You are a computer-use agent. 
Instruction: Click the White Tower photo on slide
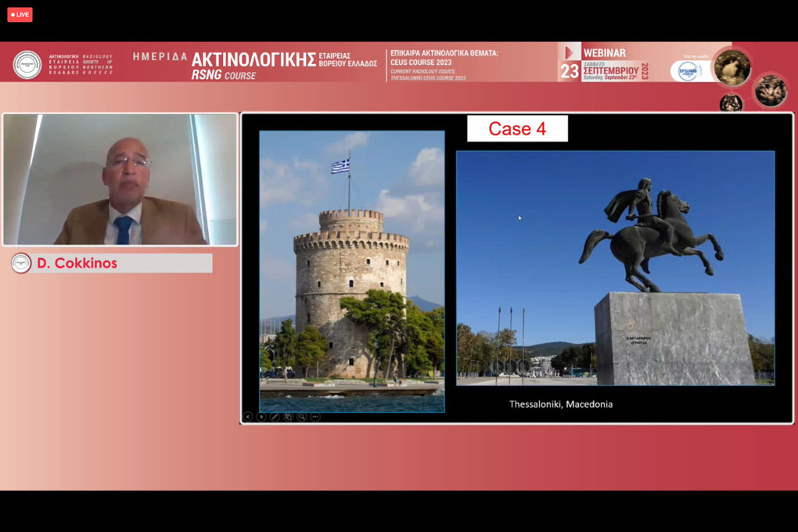click(351, 271)
